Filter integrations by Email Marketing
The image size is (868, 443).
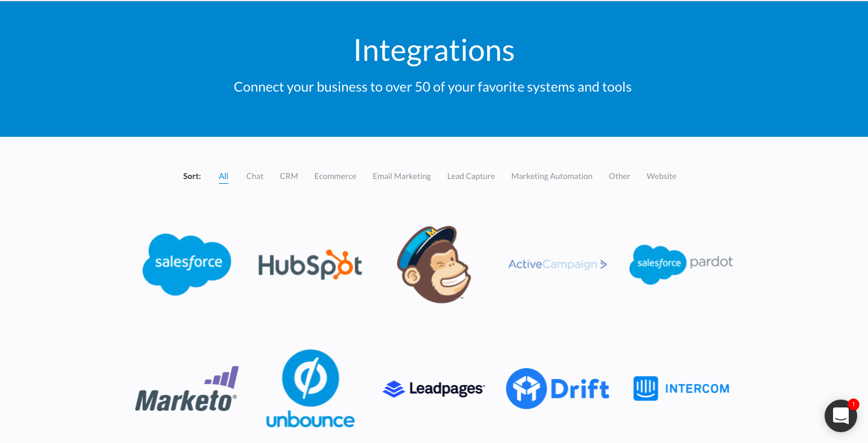tap(401, 176)
